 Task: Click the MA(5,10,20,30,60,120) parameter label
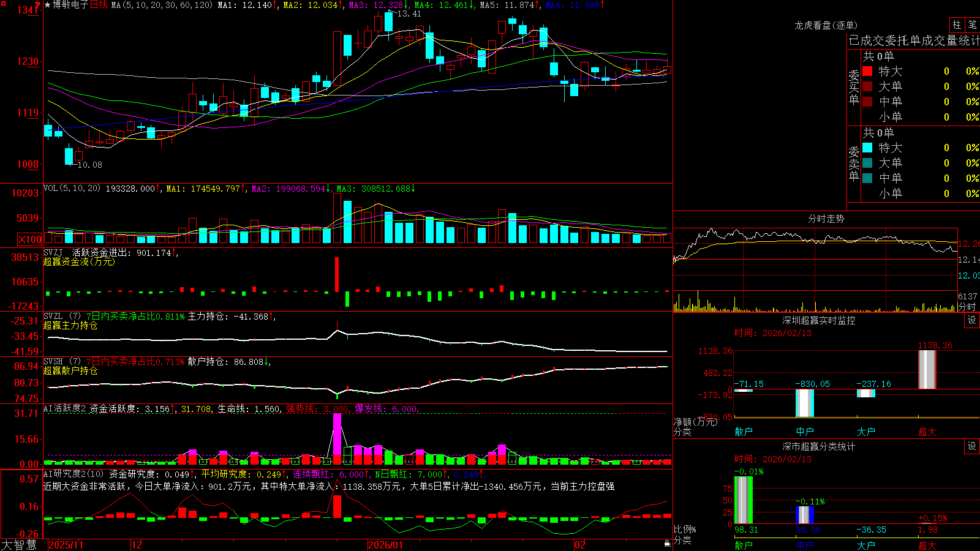tap(162, 5)
